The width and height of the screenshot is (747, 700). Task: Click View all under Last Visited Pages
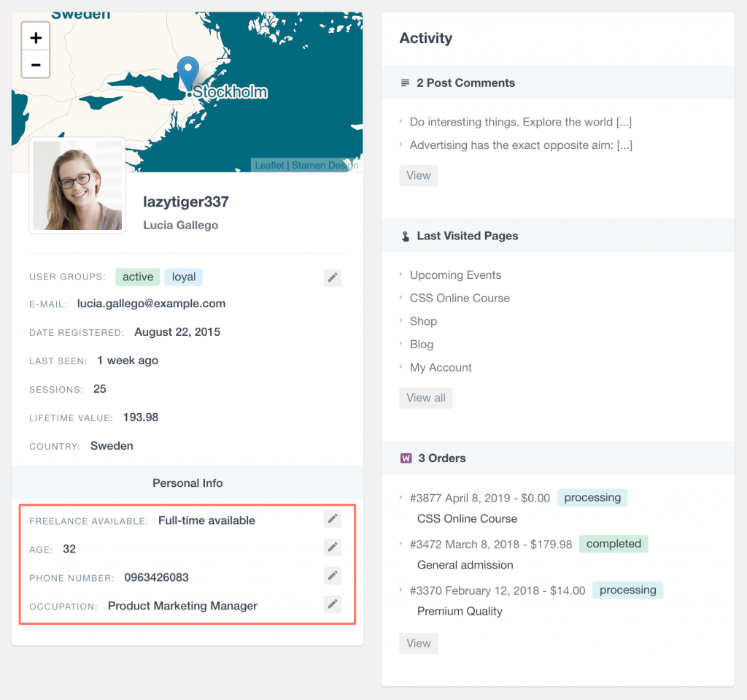(425, 398)
